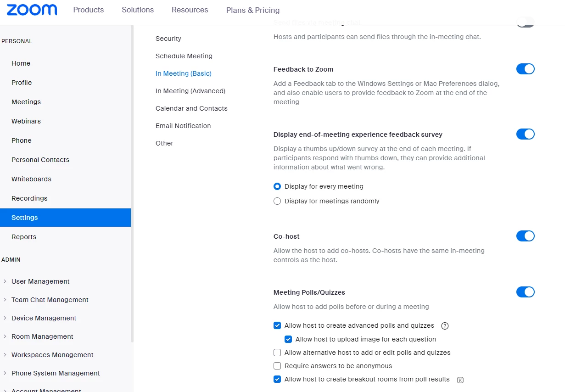
Task: Click the sidebar scrollbar
Action: click(132, 184)
